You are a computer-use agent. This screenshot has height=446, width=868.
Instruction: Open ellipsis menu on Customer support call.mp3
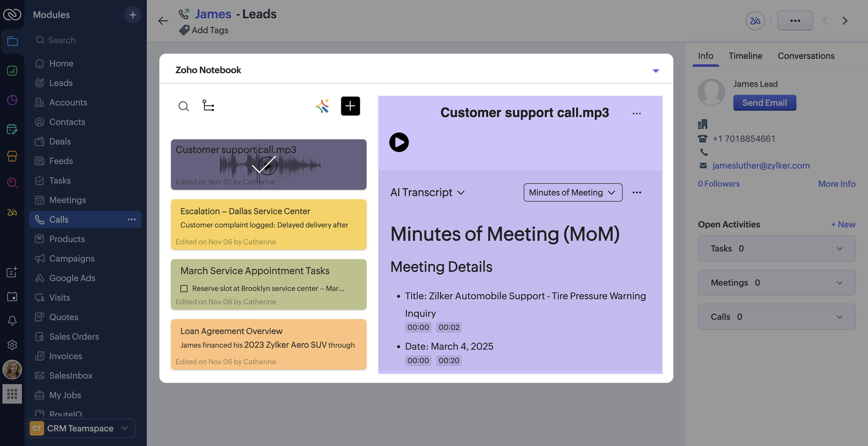(636, 113)
